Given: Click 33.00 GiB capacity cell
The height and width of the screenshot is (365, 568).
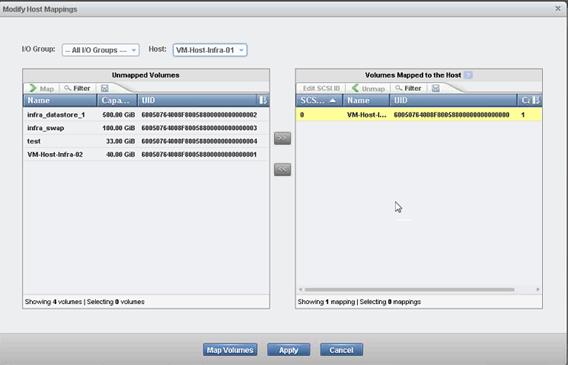Looking at the screenshot, I should tap(120, 141).
